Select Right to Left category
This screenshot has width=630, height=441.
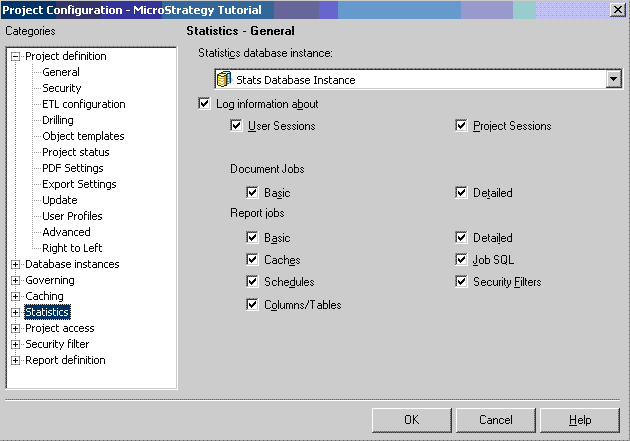(x=72, y=248)
